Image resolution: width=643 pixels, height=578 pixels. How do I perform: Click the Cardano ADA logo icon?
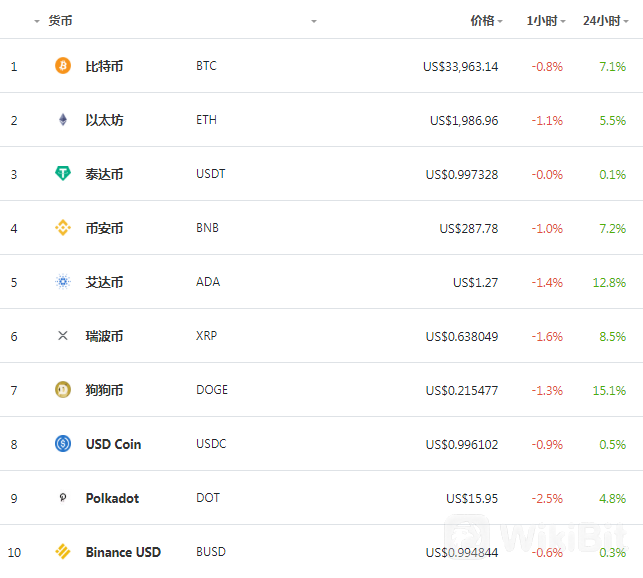pos(63,282)
